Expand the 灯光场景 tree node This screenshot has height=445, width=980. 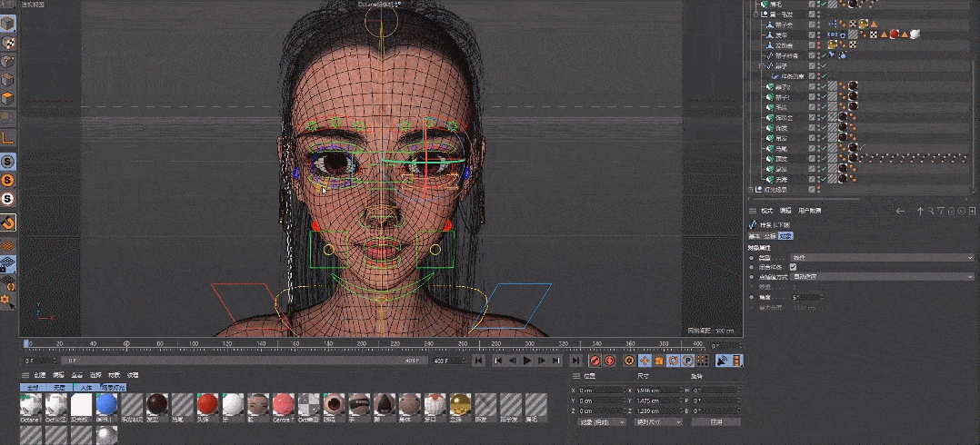(751, 190)
